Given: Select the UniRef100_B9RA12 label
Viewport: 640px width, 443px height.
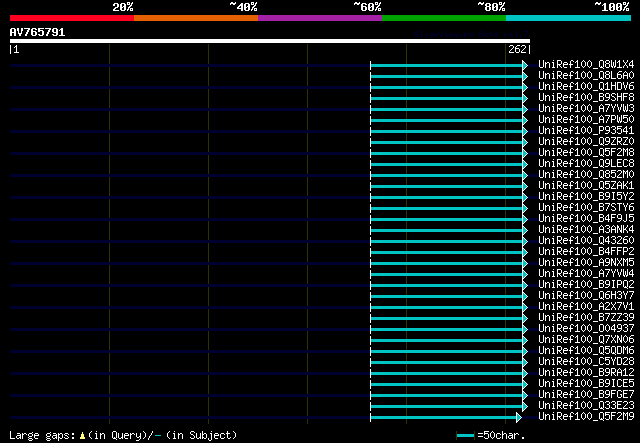Looking at the screenshot, I should (x=586, y=373).
